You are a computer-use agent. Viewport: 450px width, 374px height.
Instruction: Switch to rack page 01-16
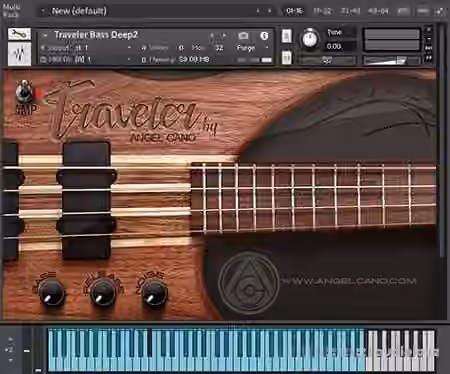tap(294, 11)
